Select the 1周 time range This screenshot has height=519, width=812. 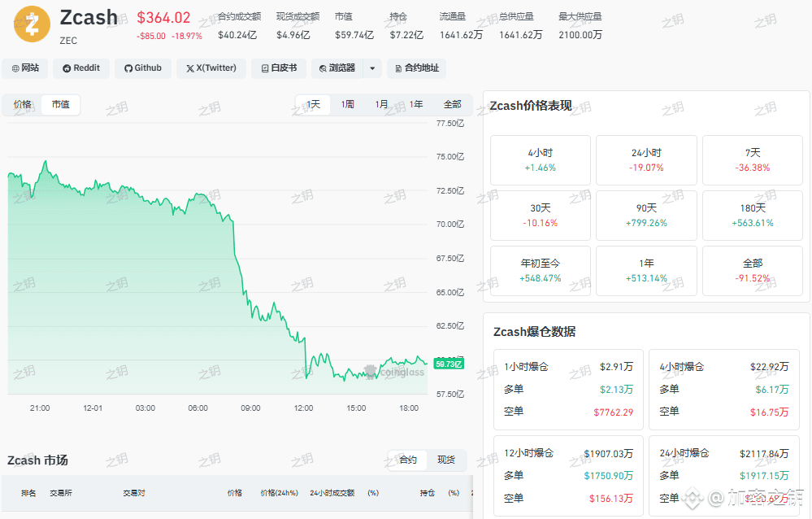pos(348,104)
